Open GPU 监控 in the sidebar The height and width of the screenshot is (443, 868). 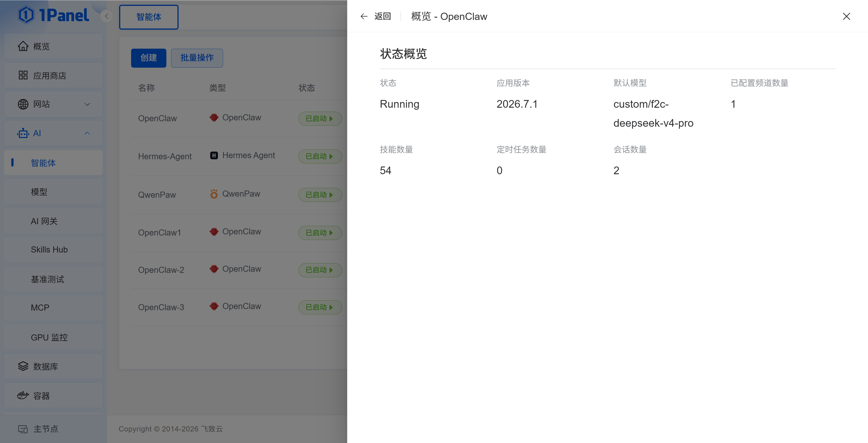click(x=53, y=337)
